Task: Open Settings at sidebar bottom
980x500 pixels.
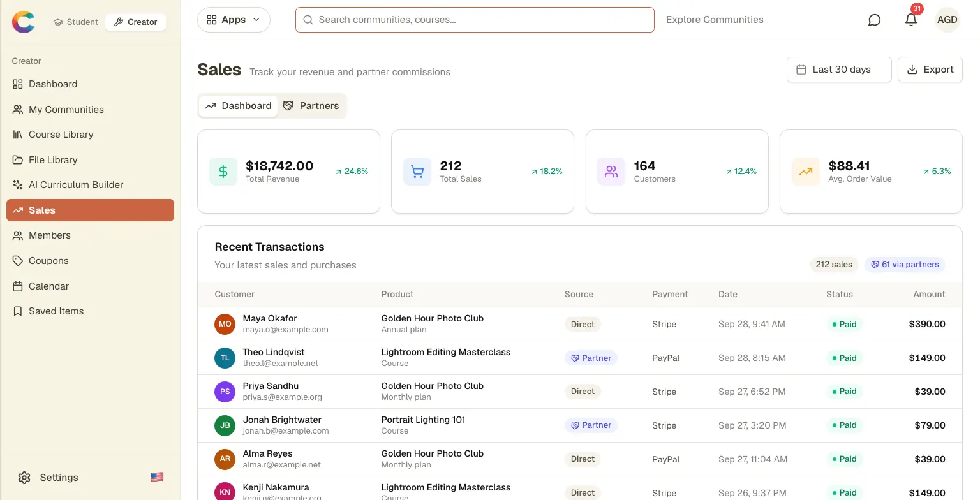Action: 48,478
